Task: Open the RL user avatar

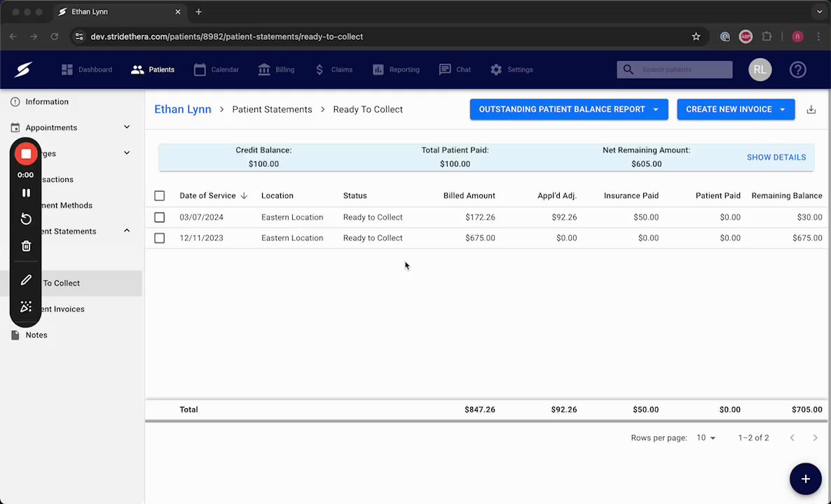Action: coord(760,69)
